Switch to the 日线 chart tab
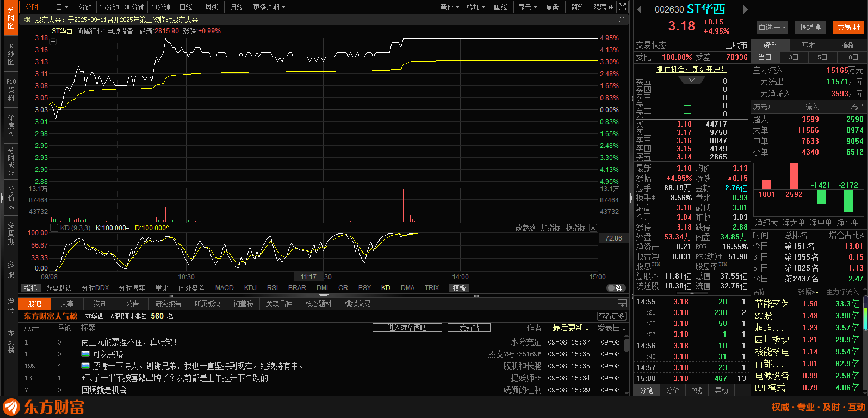This screenshot has width=868, height=418. 186,7
